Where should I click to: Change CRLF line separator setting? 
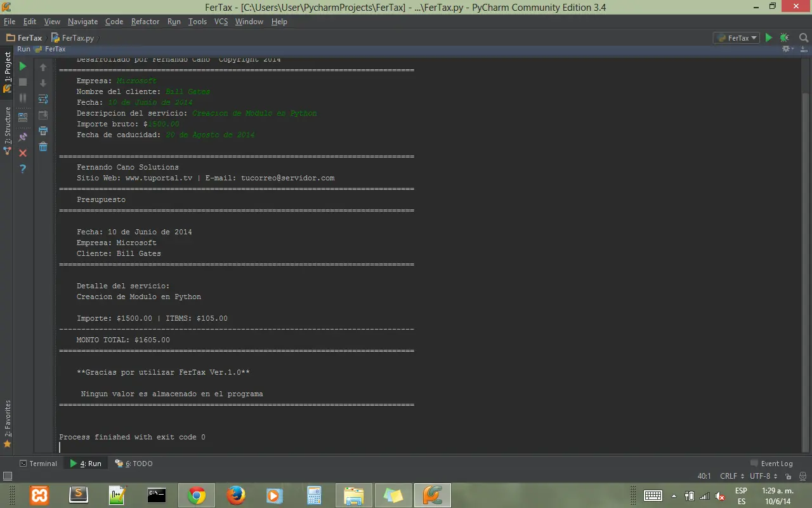pos(731,476)
